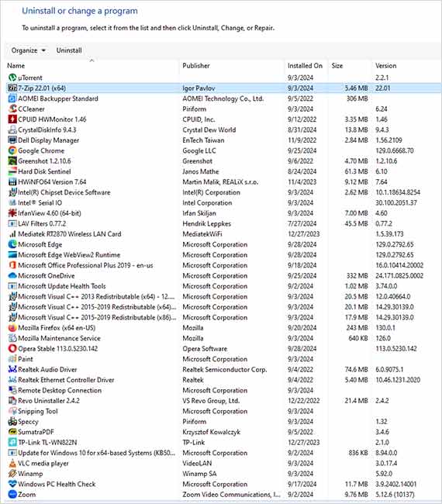The width and height of the screenshot is (442, 504).
Task: Select the 7-Zip 22.01 (x64) icon
Action: [x=12, y=88]
